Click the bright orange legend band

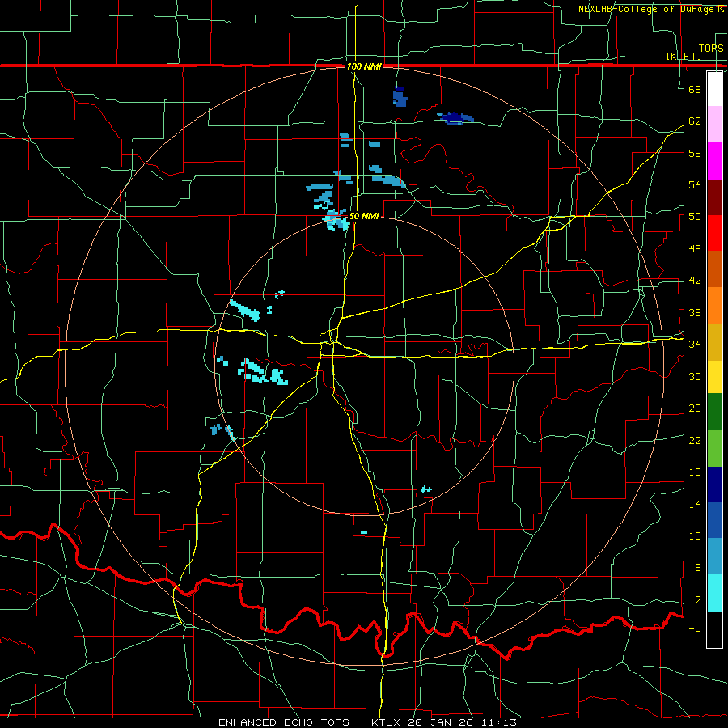pos(714,305)
